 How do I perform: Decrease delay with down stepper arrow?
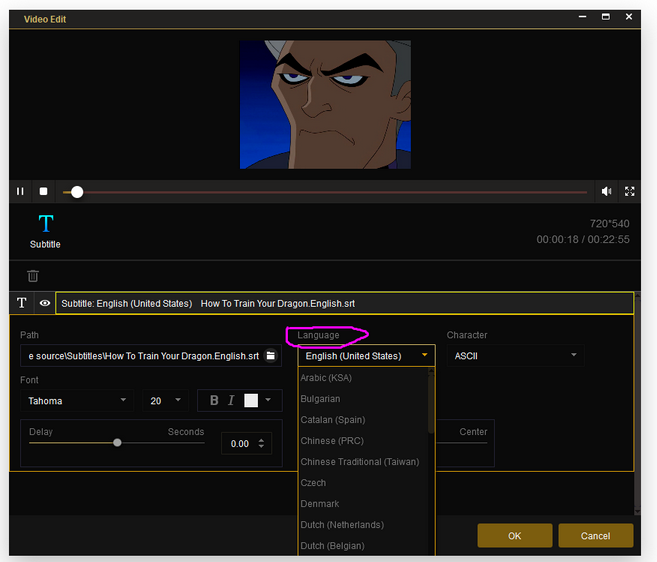261,446
